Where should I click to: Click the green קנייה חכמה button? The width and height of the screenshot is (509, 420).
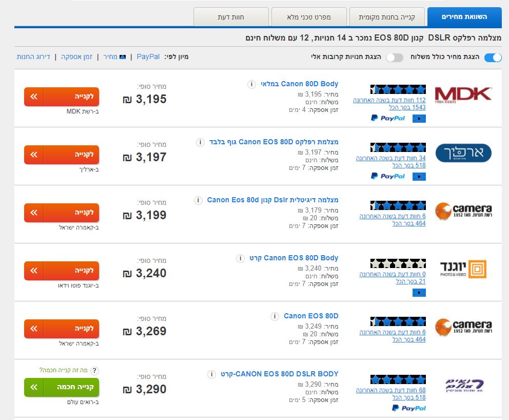click(x=62, y=387)
